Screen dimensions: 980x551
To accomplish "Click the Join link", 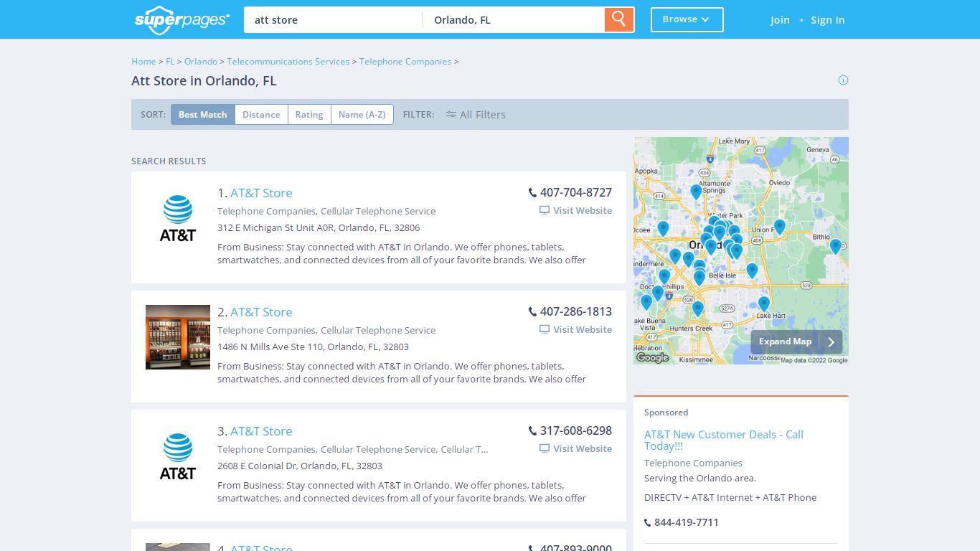I will tap(780, 20).
